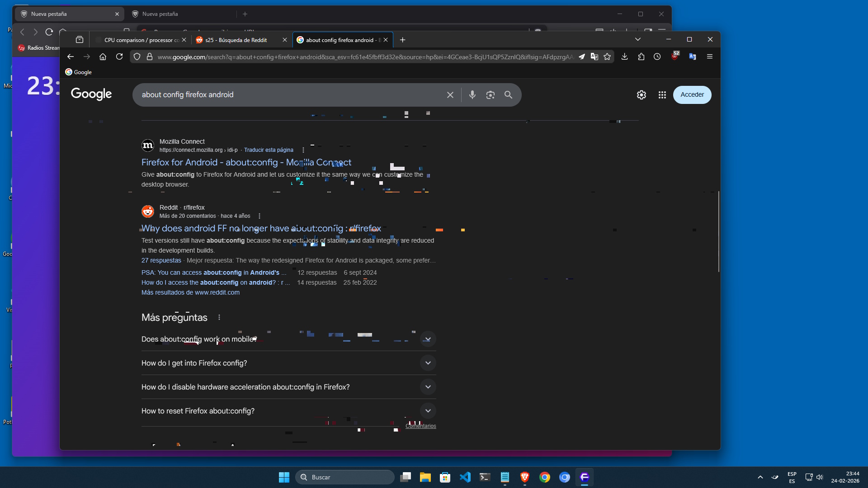This screenshot has height=488, width=868.
Task: Expand "How to reset Firefox about:config?" question
Action: pos(428,411)
